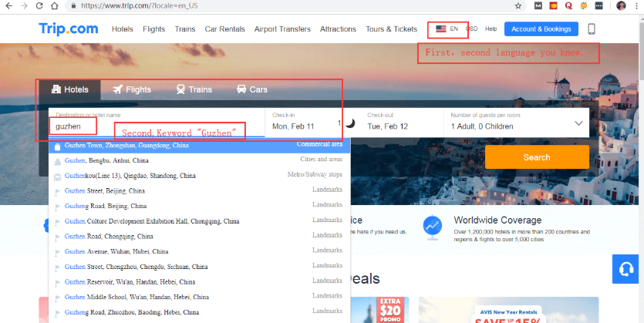Viewport: 644px width, 323px height.
Task: Click the Trip.com logo
Action: pos(69,29)
